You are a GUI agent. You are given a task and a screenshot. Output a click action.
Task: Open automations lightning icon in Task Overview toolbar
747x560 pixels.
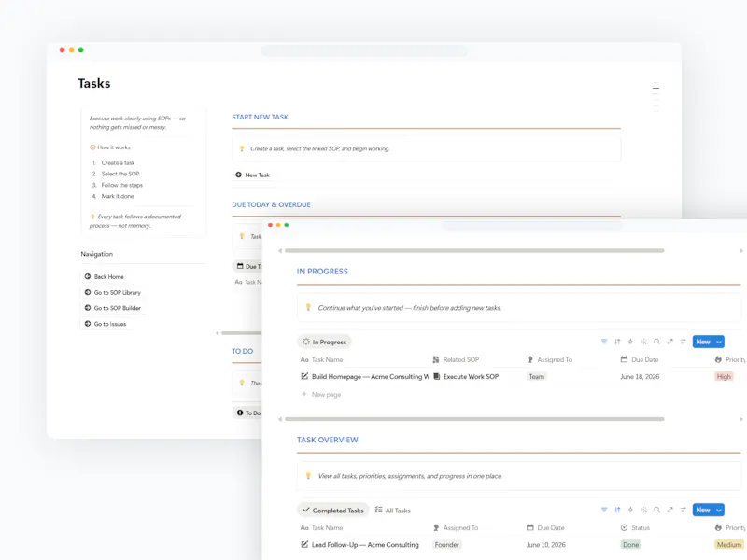click(x=630, y=510)
